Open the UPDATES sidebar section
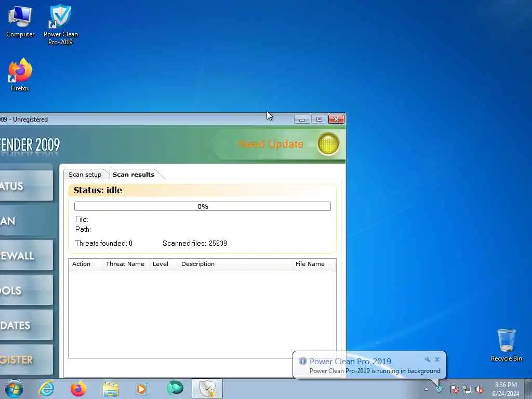 [x=26, y=325]
